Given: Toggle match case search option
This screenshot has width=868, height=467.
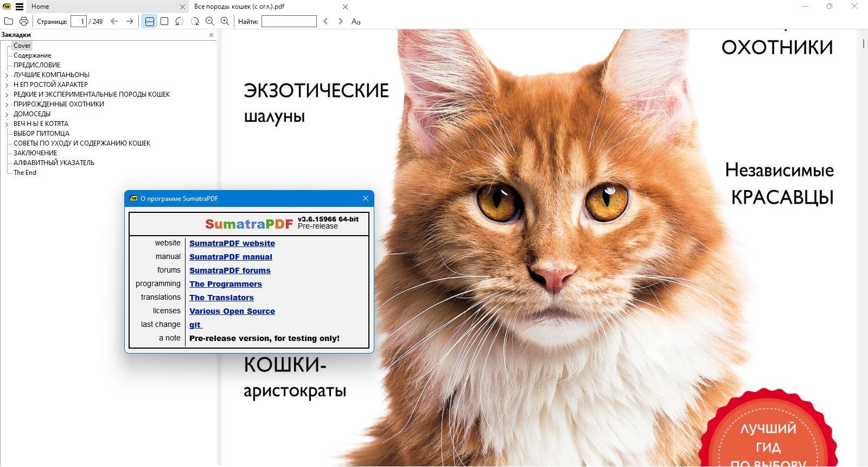Looking at the screenshot, I should coord(356,21).
